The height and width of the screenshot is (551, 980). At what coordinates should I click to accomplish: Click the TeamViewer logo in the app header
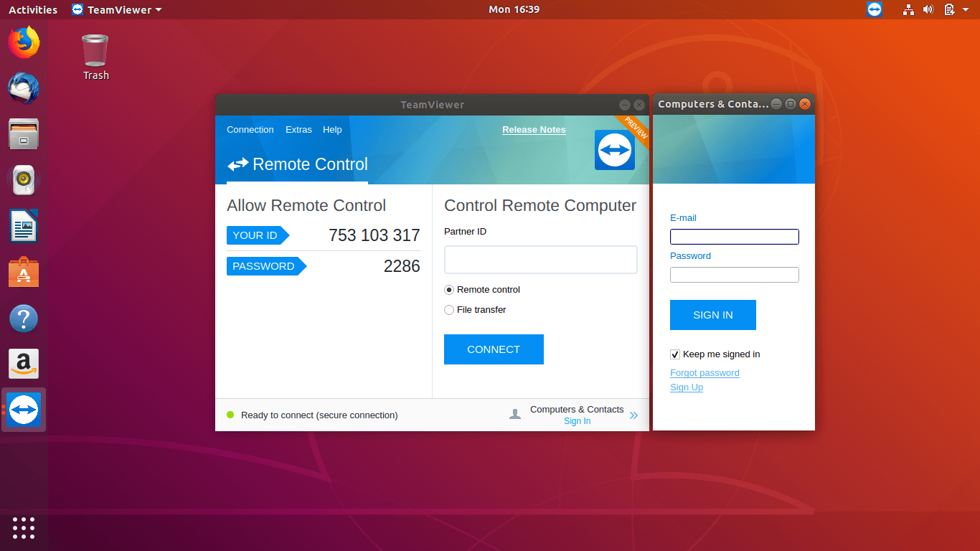[x=614, y=149]
